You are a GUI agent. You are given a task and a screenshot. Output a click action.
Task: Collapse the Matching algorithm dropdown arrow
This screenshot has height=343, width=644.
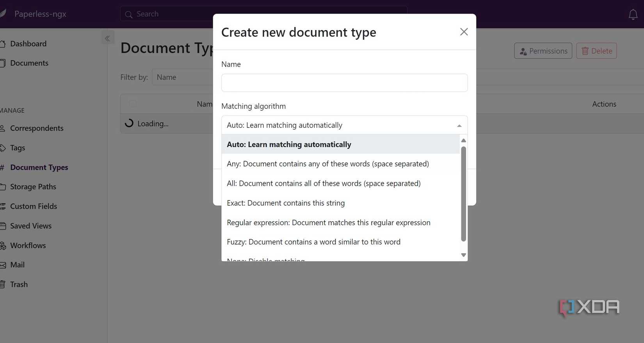click(459, 126)
